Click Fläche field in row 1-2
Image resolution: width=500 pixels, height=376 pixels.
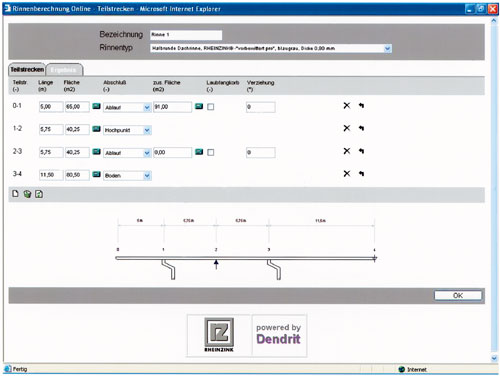[77, 129]
